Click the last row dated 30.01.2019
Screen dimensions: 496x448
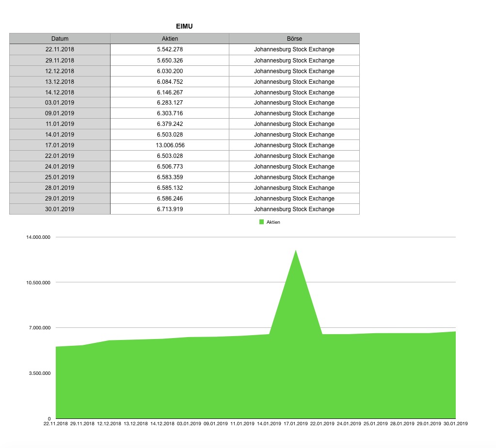(x=59, y=209)
